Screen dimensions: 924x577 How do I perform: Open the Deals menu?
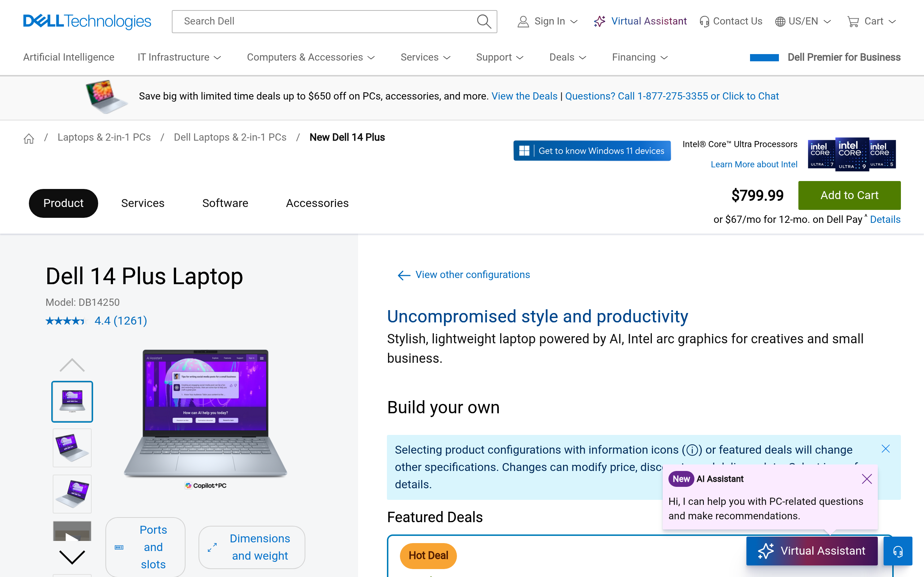[x=567, y=57]
